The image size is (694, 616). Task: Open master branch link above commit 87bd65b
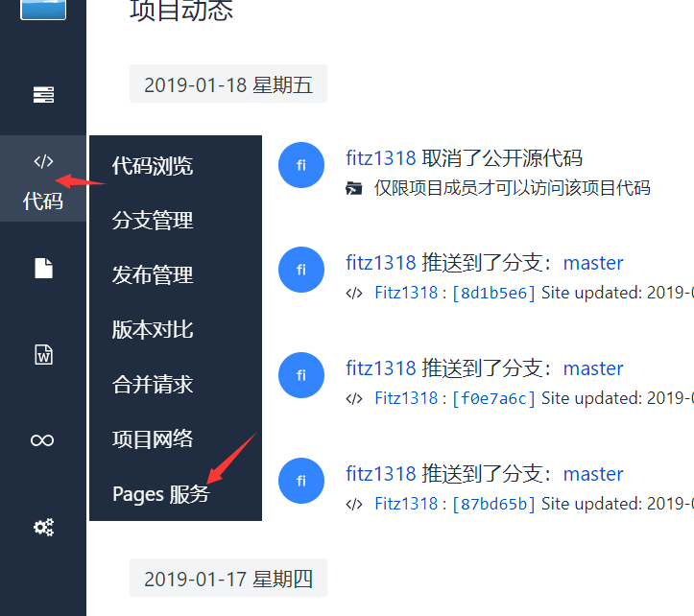point(593,474)
